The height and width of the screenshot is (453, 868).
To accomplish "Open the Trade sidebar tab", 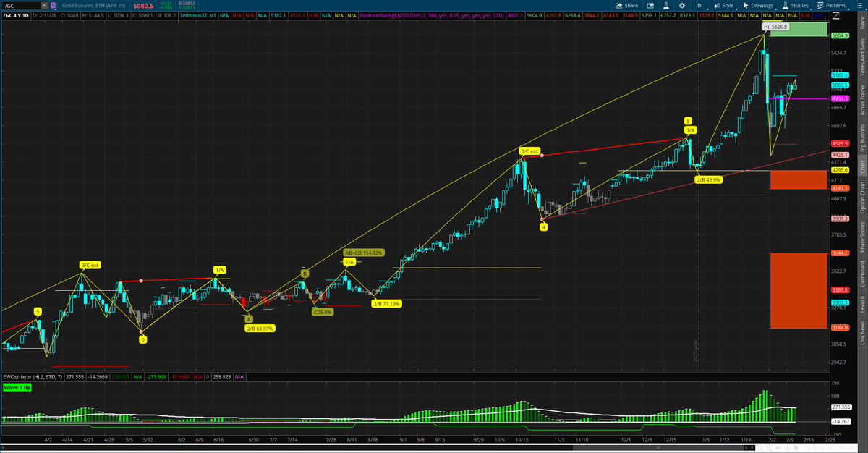I will point(861,22).
